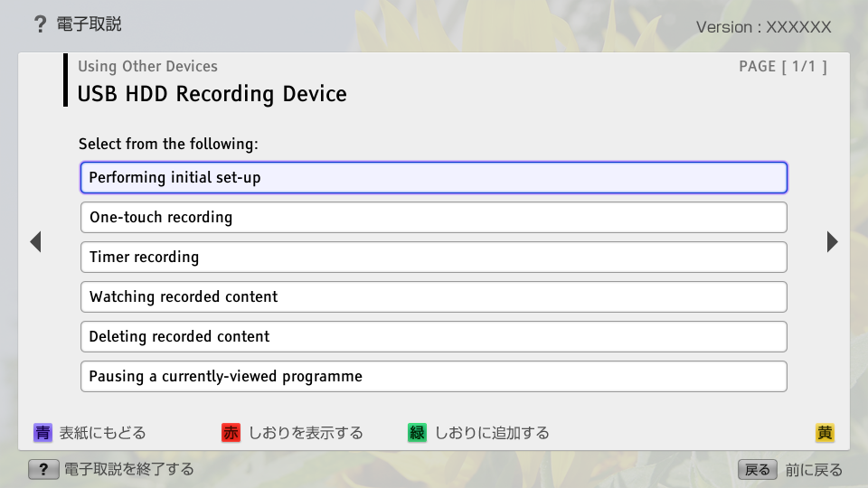The image size is (868, 488).
Task: Click the green 緑 colored key icon
Action: pyautogui.click(x=417, y=433)
